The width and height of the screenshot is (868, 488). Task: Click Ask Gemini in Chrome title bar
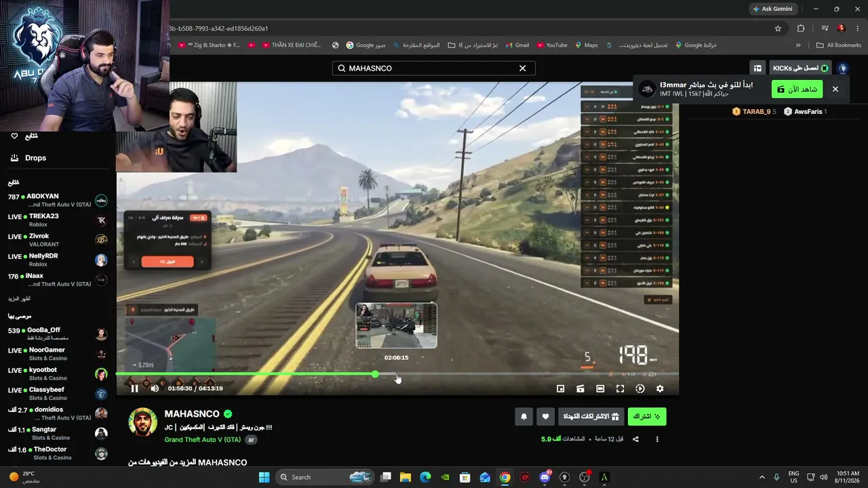(x=772, y=9)
